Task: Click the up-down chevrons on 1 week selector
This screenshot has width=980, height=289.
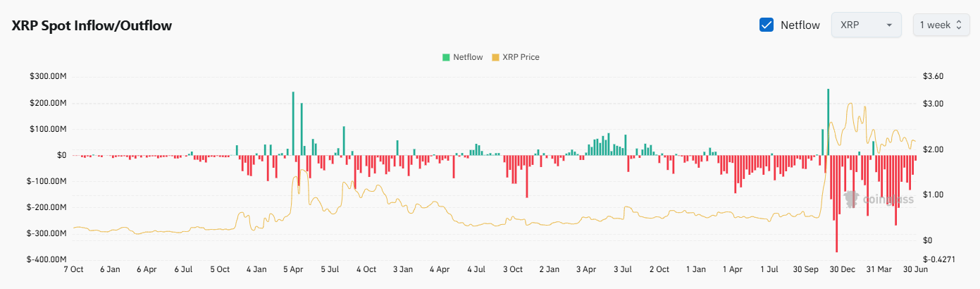Action: pos(958,25)
